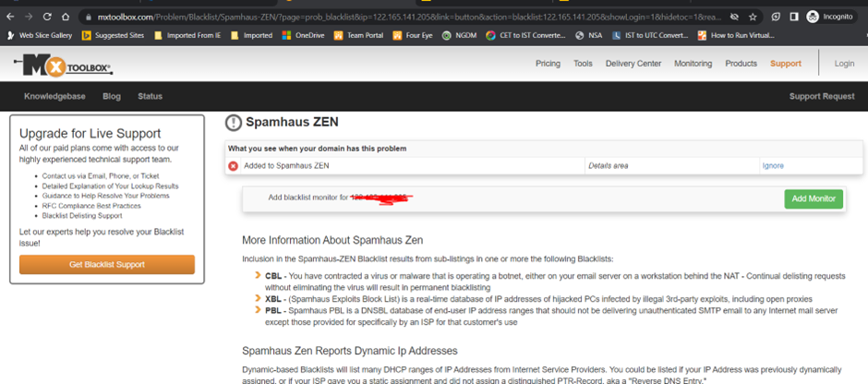
Task: Click the exclamation icon beside Spamhaus ZEN heading
Action: 233,122
